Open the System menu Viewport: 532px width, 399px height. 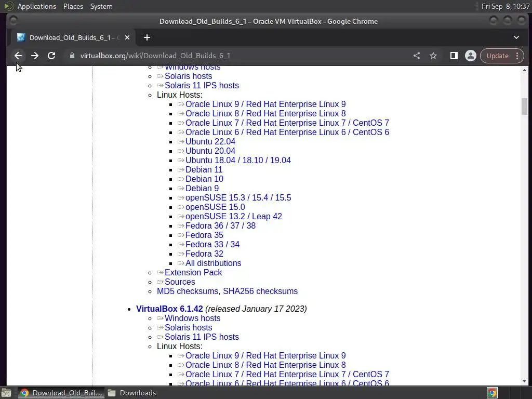pos(101,6)
